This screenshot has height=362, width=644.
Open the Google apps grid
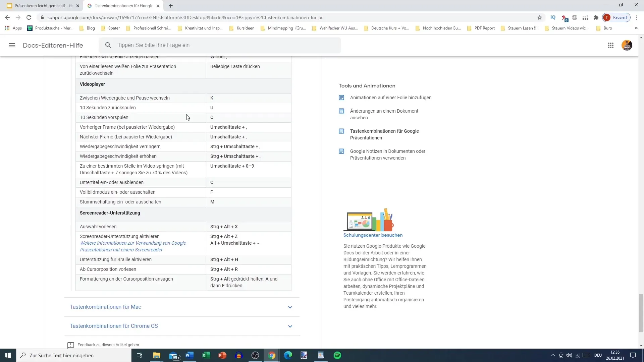click(x=611, y=45)
